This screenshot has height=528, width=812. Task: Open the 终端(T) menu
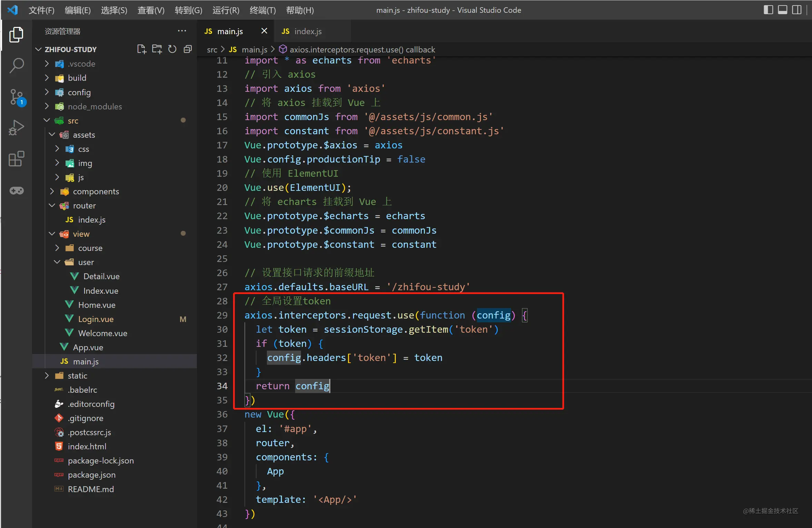(262, 10)
